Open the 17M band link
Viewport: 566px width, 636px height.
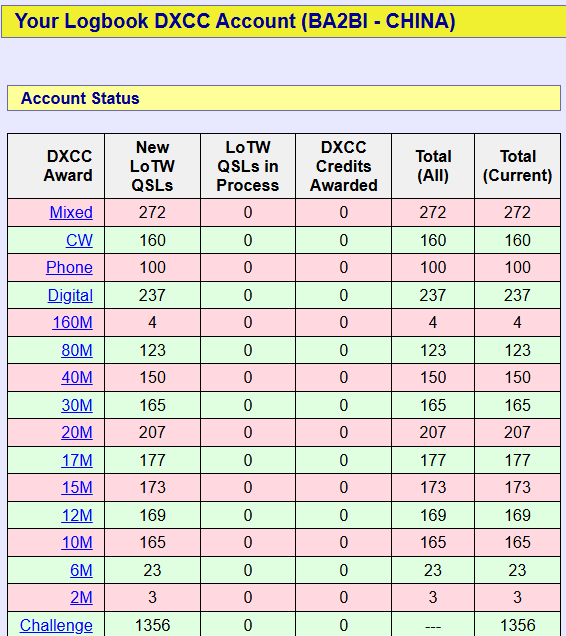(x=77, y=460)
